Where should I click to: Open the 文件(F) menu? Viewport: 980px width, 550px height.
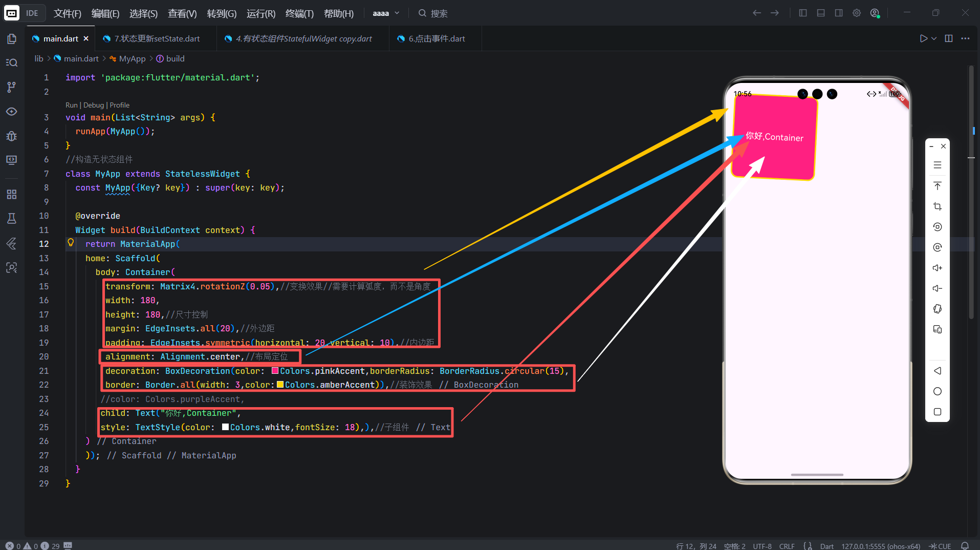point(68,13)
